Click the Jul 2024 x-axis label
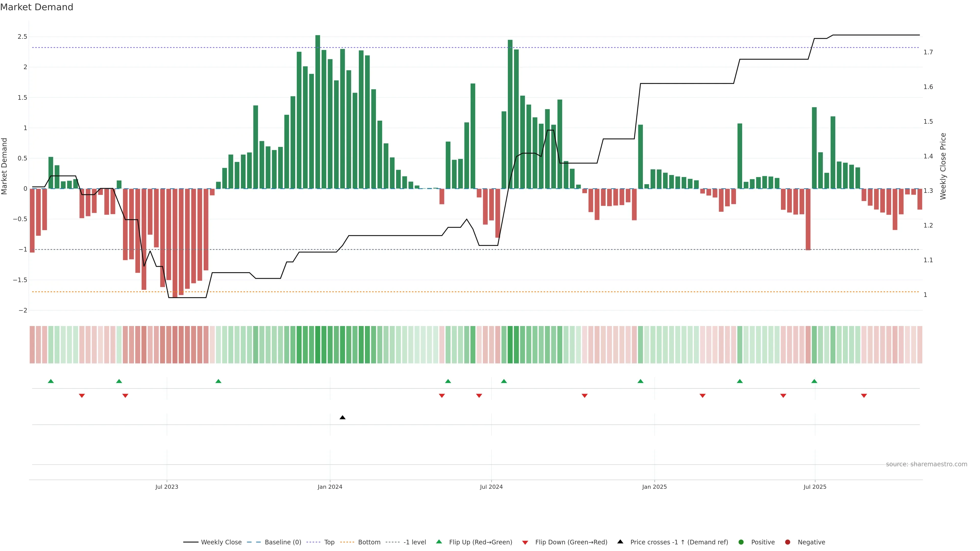 click(x=491, y=487)
